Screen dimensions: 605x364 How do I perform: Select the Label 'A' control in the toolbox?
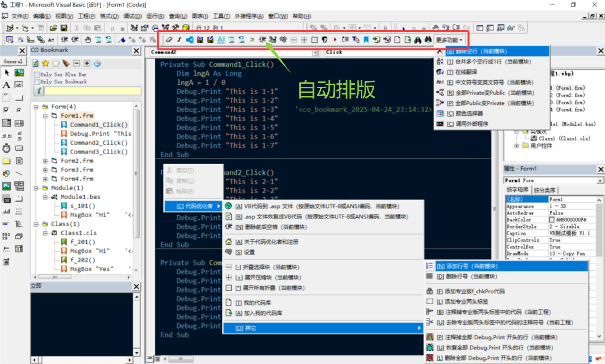[x=7, y=85]
